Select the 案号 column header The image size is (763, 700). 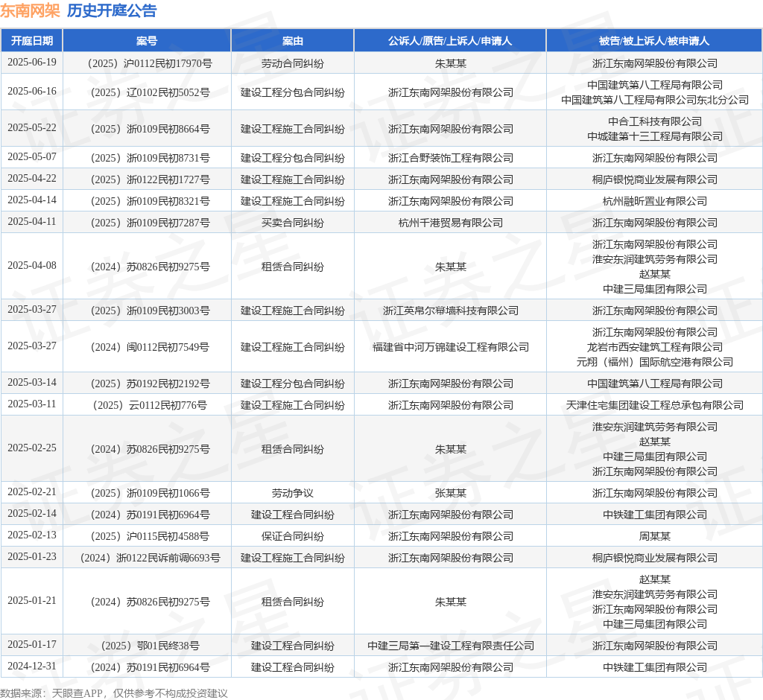[x=147, y=41]
